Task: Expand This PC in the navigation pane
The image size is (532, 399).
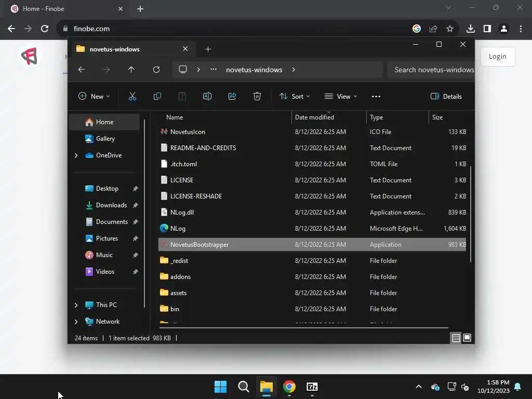Action: tap(76, 305)
